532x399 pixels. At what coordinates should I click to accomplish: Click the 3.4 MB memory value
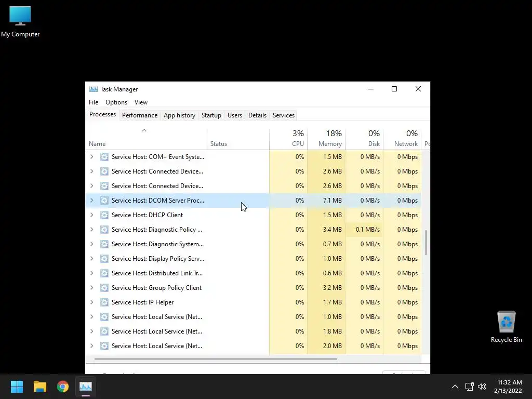[x=332, y=229]
